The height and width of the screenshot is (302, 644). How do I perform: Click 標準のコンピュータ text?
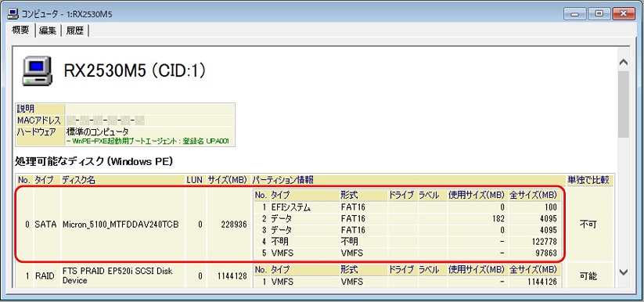(x=97, y=132)
